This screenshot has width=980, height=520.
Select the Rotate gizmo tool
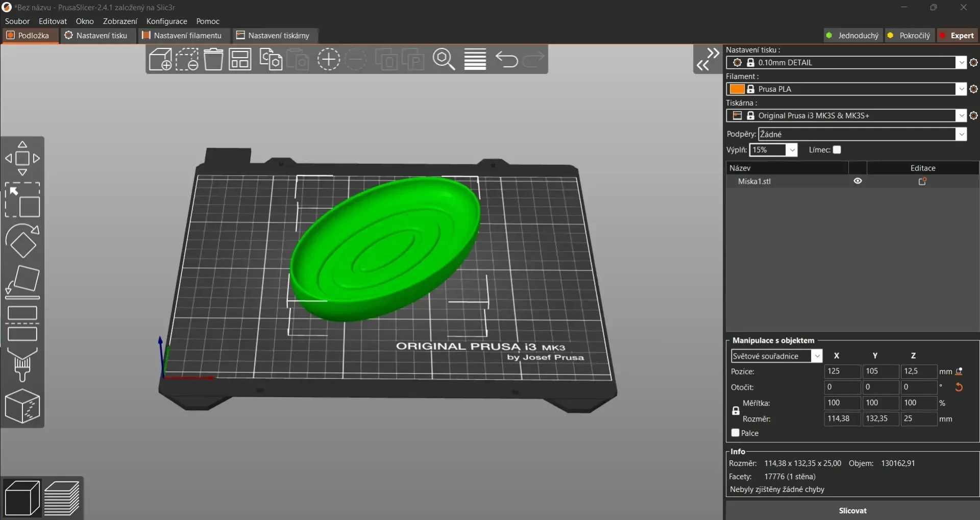click(22, 241)
